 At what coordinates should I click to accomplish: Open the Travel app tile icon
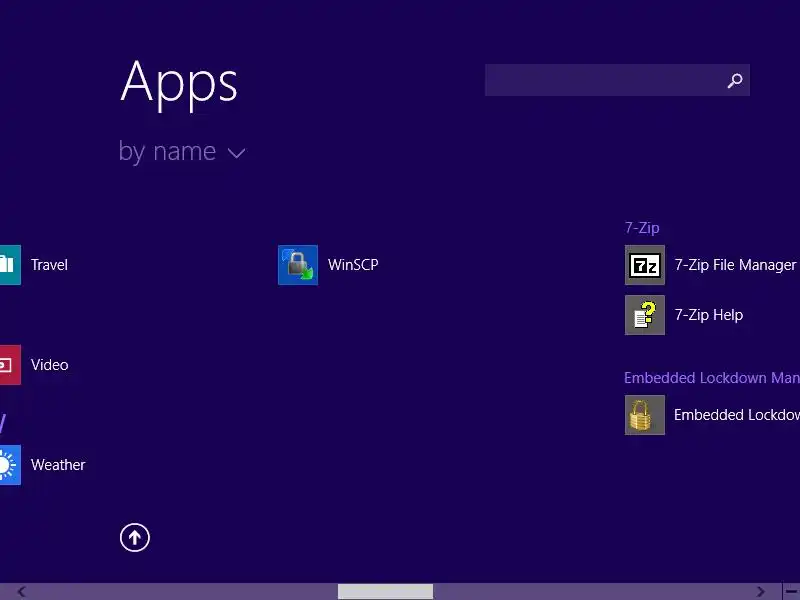click(x=10, y=265)
